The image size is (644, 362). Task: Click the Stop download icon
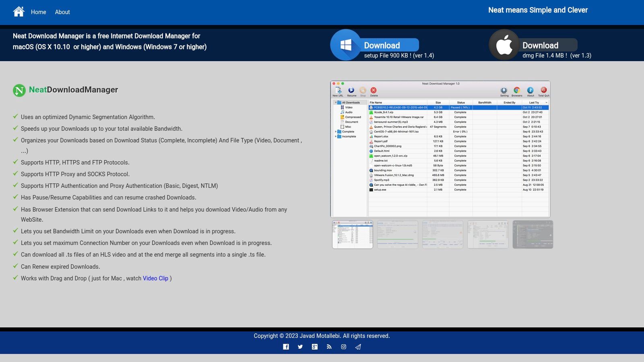[x=362, y=90]
